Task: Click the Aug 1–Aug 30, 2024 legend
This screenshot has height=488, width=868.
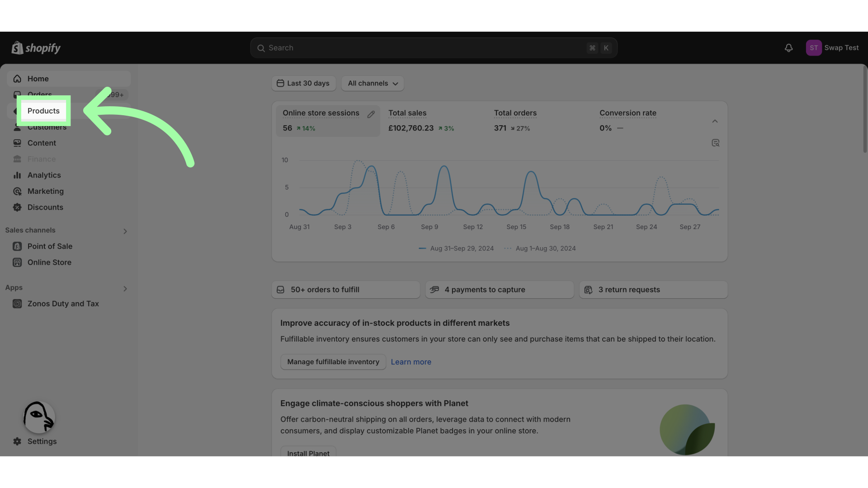Action: [540, 249]
